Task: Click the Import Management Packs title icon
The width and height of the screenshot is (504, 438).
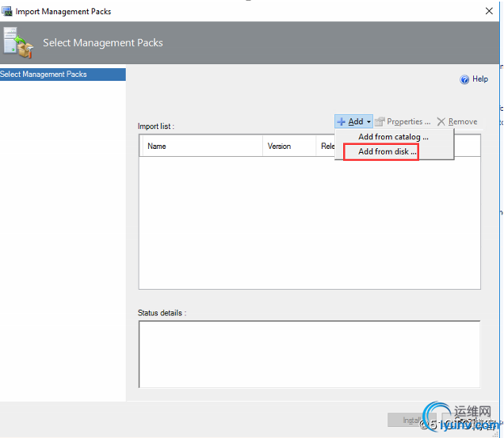Action: click(7, 11)
